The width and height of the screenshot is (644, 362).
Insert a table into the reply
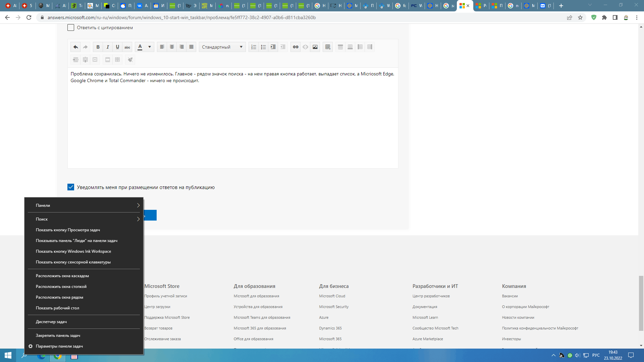(x=328, y=47)
